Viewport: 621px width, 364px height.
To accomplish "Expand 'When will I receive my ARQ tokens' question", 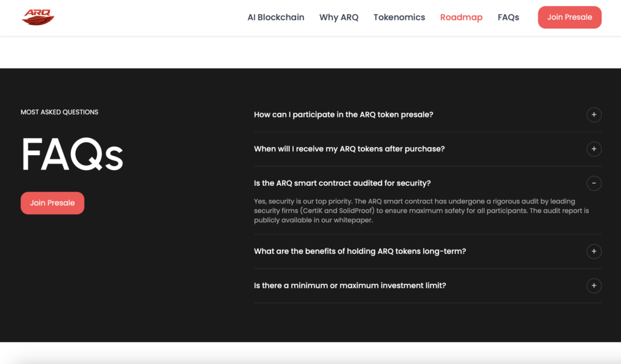I will tap(349, 149).
